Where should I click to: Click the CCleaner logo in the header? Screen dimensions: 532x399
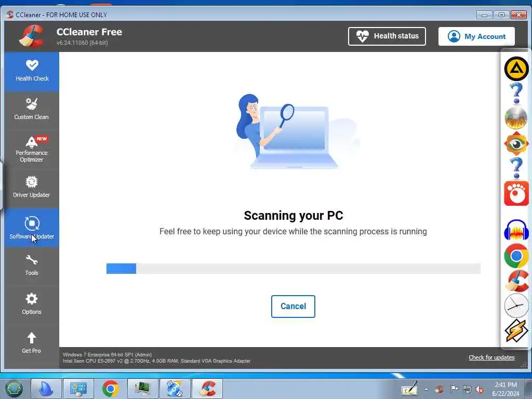click(x=32, y=36)
